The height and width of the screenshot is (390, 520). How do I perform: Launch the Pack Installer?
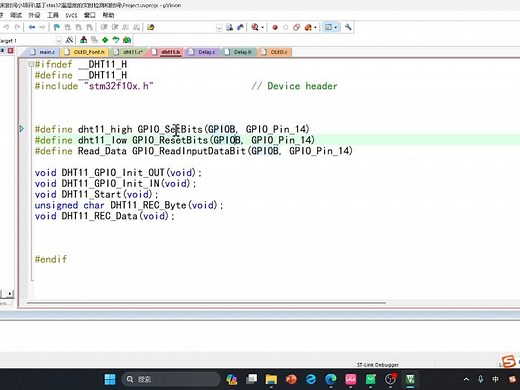(127, 40)
